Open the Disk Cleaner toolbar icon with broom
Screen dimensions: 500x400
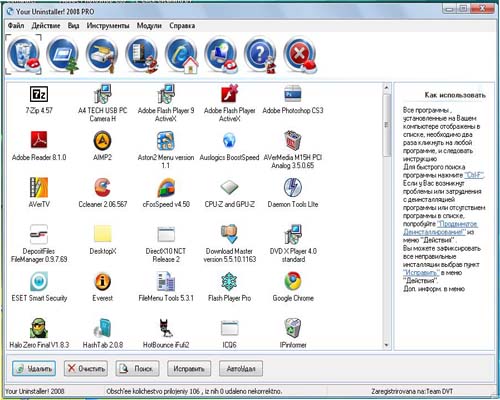(102, 55)
